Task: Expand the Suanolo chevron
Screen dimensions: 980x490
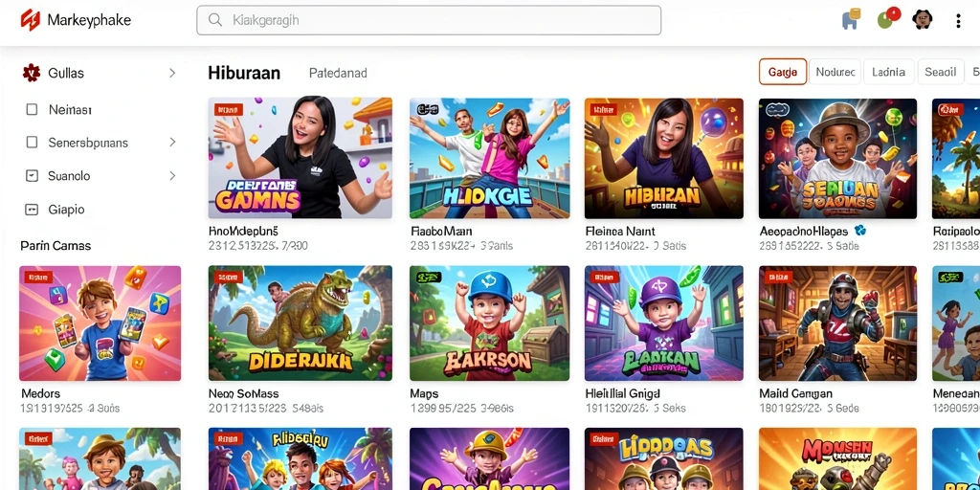Action: (x=172, y=176)
